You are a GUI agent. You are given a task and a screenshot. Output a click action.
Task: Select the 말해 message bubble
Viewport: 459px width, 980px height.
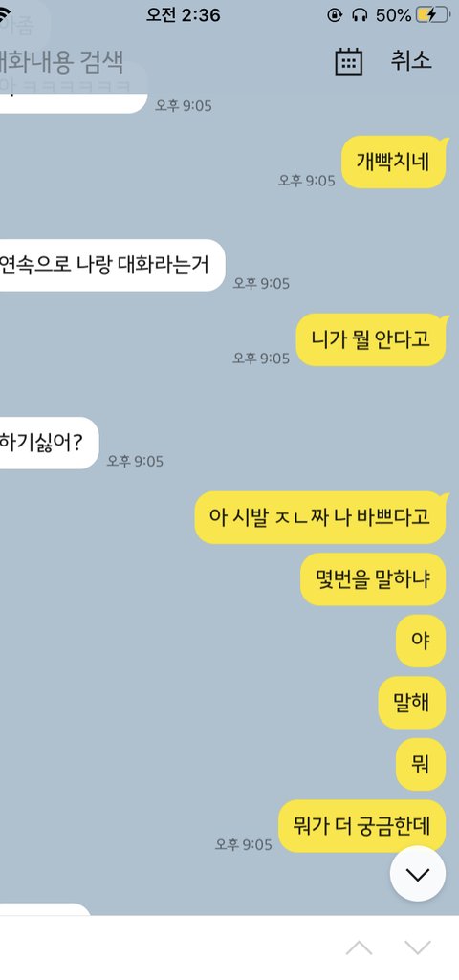click(413, 703)
